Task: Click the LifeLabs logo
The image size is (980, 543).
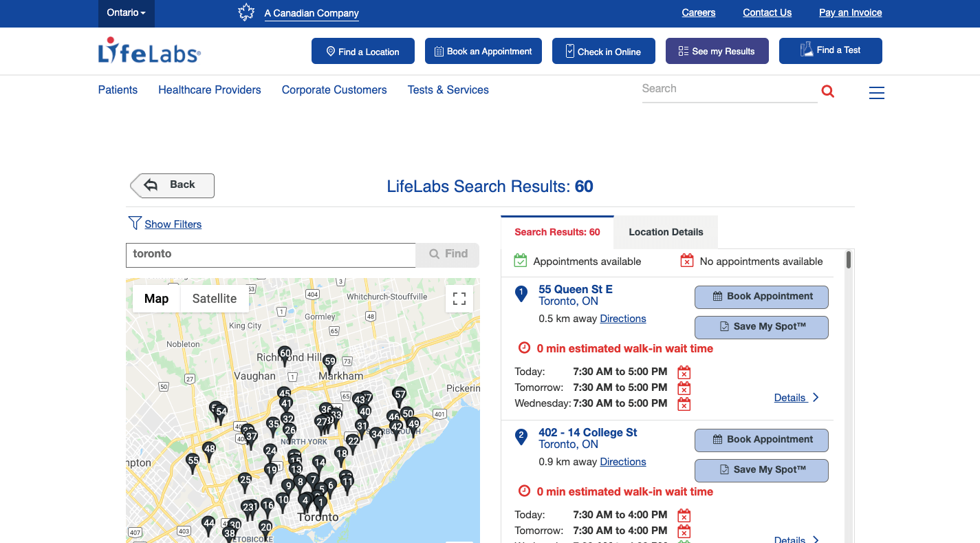Action: [149, 50]
